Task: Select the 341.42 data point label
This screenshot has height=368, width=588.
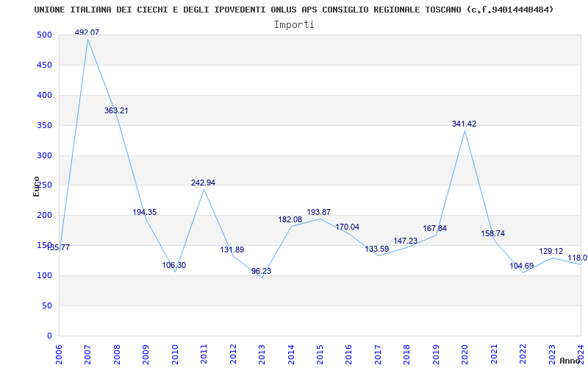Action: click(465, 124)
